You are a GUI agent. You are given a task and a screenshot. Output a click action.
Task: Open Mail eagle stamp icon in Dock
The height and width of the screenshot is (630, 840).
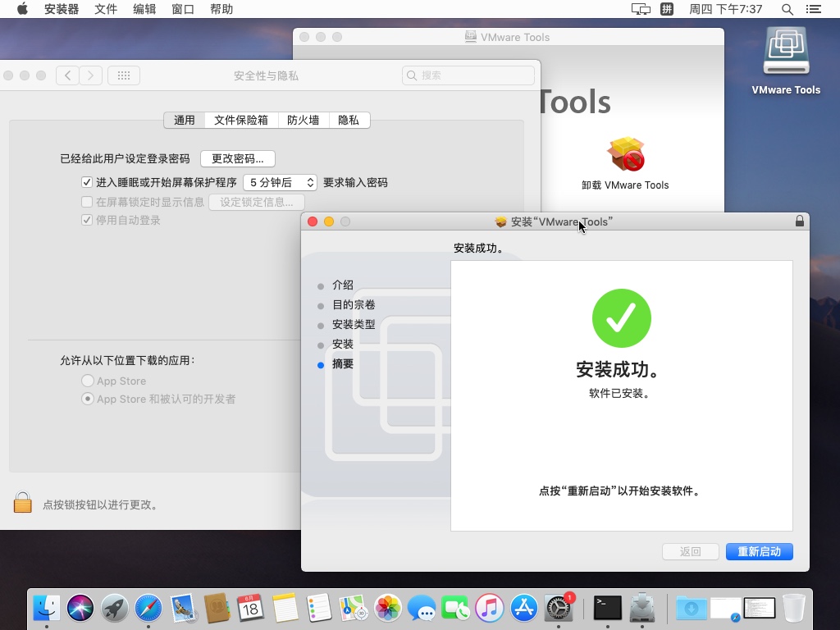(x=183, y=608)
